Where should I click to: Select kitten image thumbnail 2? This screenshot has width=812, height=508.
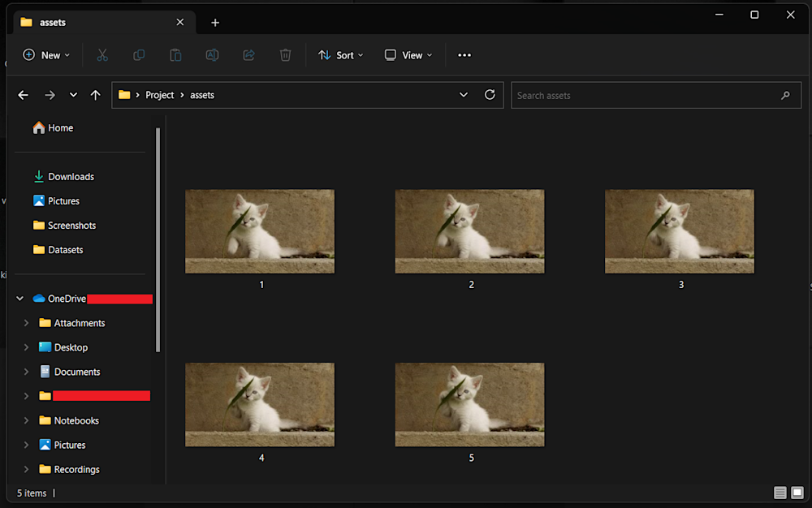point(469,231)
